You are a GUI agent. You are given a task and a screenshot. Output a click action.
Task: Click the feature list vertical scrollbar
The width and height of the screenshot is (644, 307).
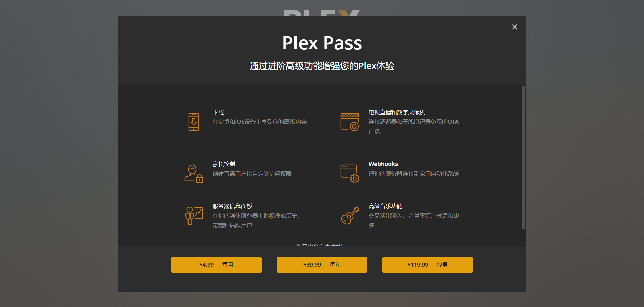tap(523, 158)
